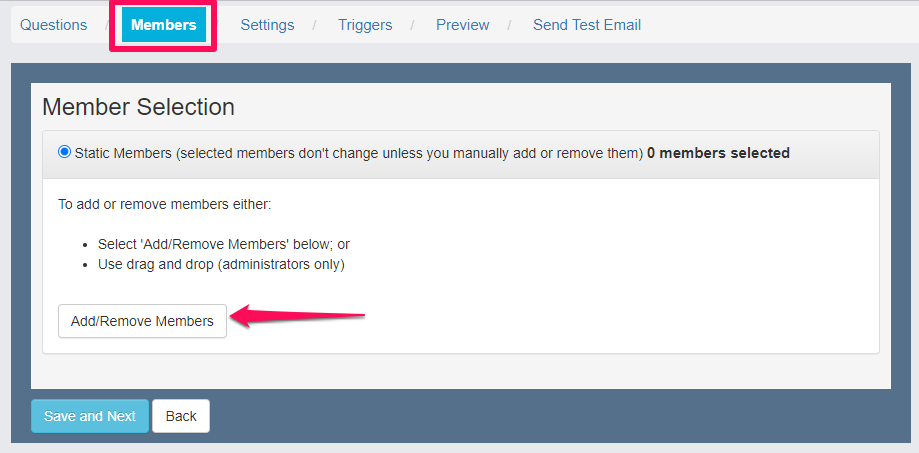Click the Add/Remove Members button
This screenshot has width=919, height=453.
[x=142, y=321]
